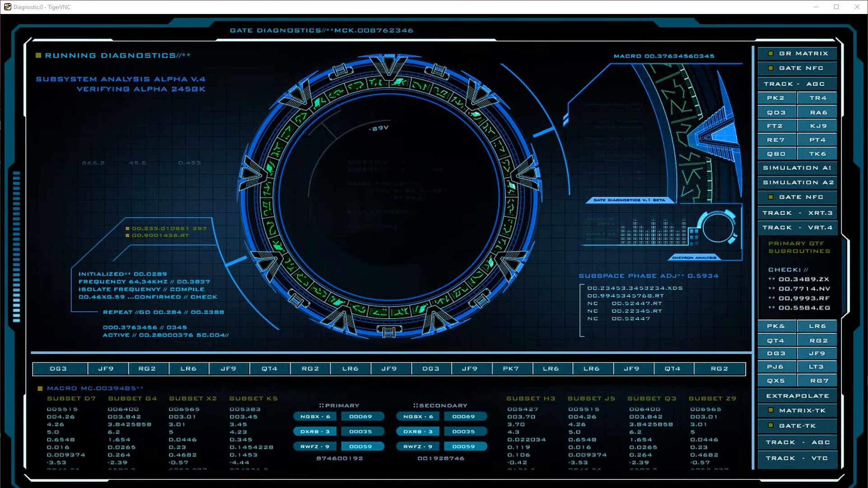Toggle the MATRIX-TK indicator
The image size is (868, 488).
(x=771, y=410)
